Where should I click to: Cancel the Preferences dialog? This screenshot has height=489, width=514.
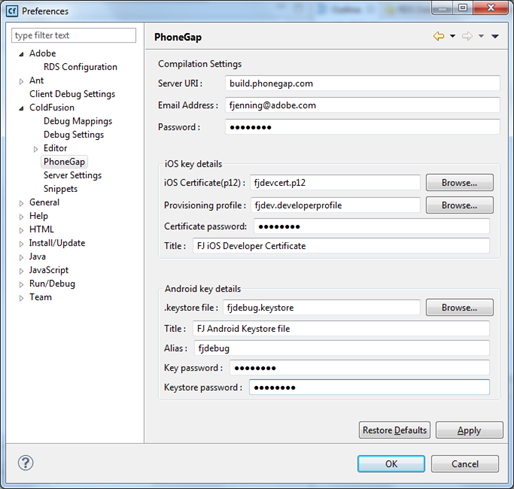[x=465, y=464]
